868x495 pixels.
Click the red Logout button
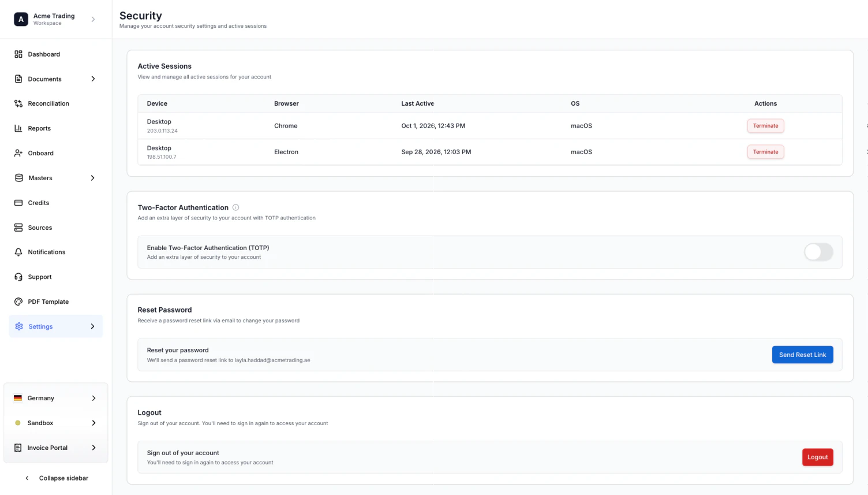click(817, 457)
